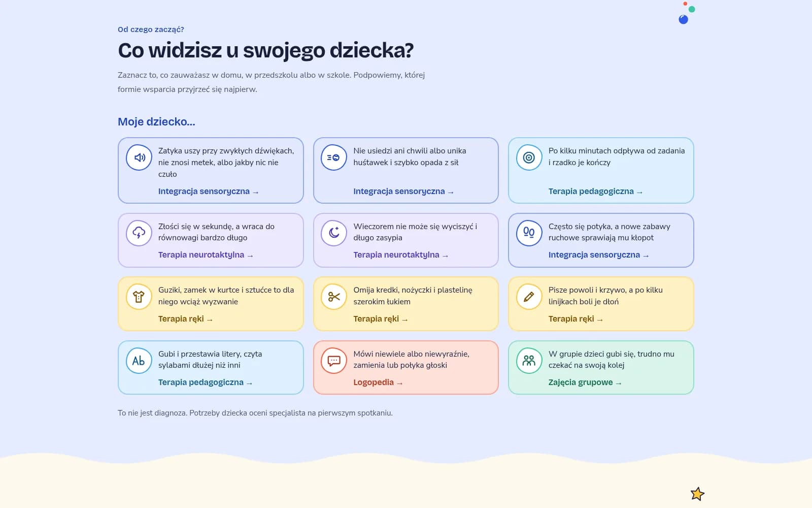
Task: Click the storm cloud icon by 'Złości się'
Action: [139, 233]
